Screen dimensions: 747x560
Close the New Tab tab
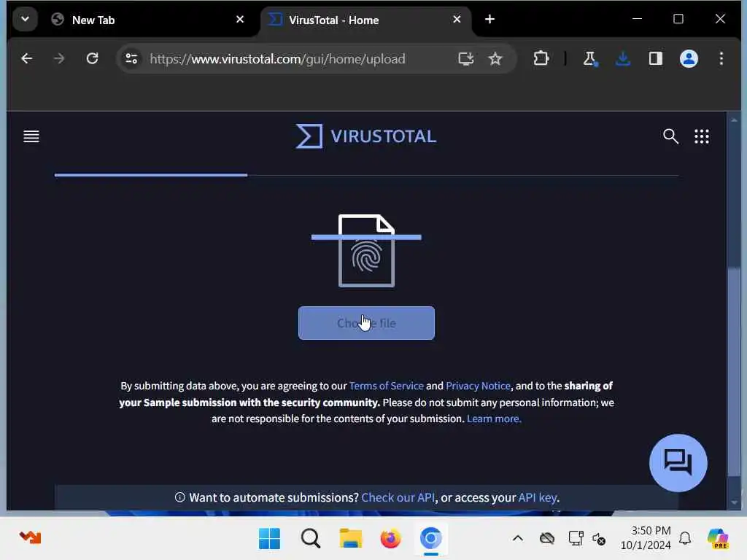[239, 20]
